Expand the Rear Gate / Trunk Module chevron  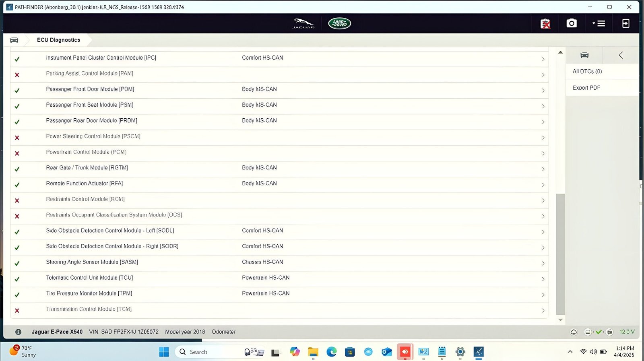(x=543, y=169)
